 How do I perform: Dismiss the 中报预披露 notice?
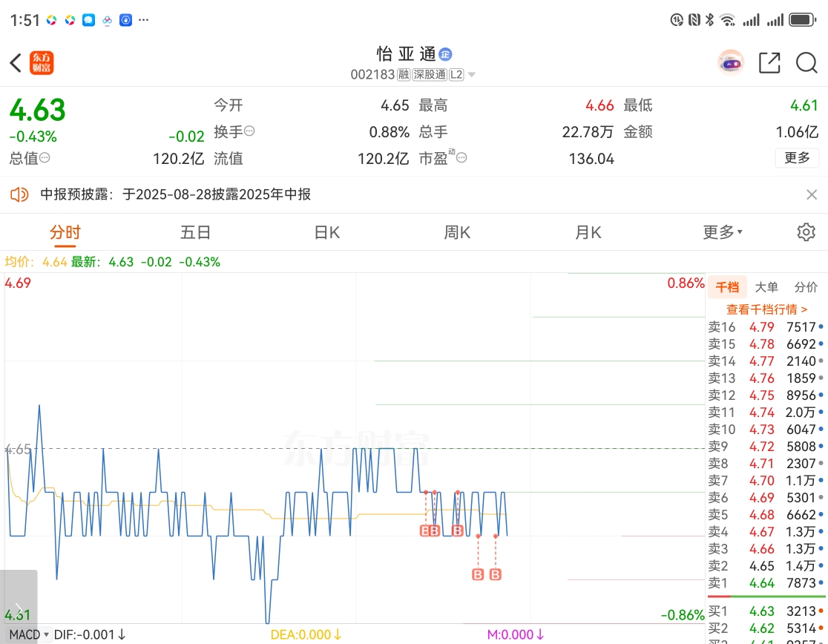click(x=812, y=194)
